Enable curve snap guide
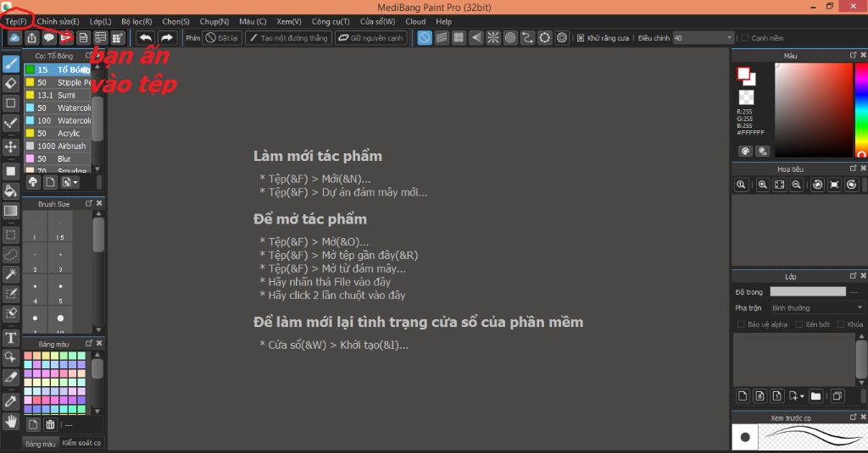868x453 pixels. tap(527, 37)
